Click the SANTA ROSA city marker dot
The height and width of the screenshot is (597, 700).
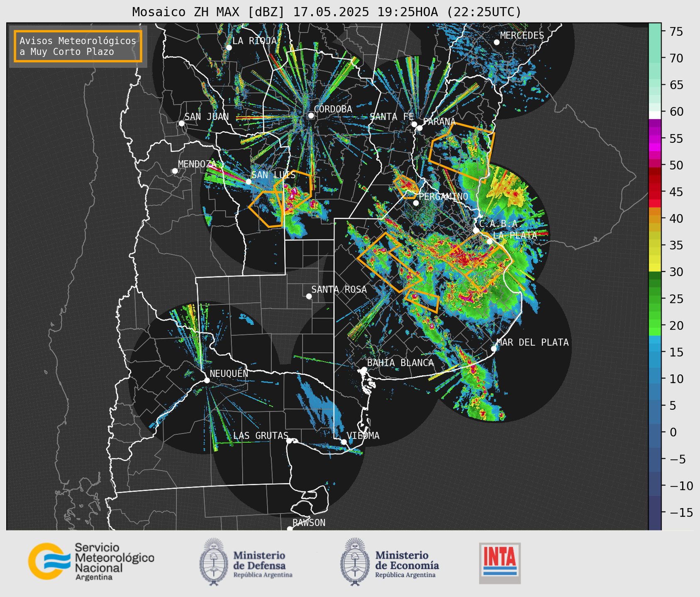pyautogui.click(x=309, y=296)
